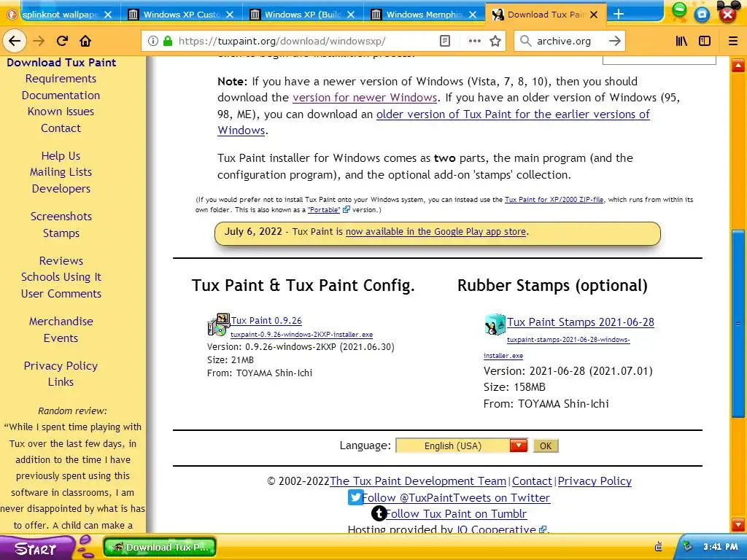The width and height of the screenshot is (747, 560).
Task: Click the archive.org search field
Action: tap(569, 41)
